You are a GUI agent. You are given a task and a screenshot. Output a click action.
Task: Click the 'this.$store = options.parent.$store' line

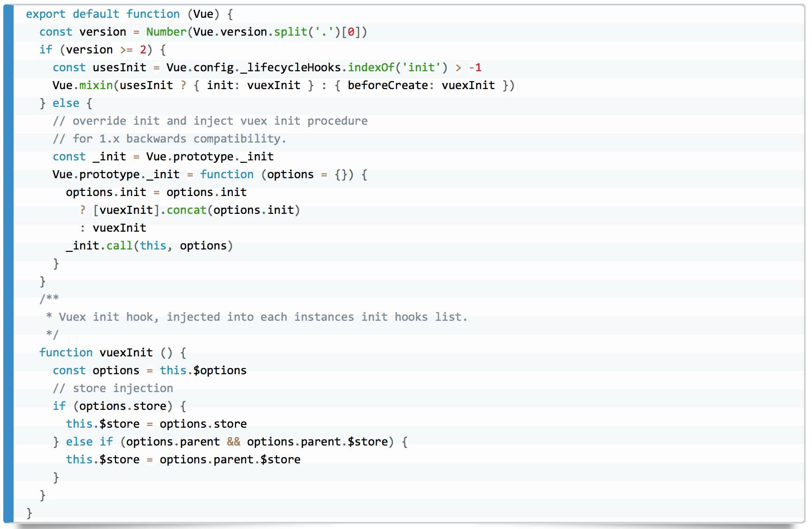[183, 460]
